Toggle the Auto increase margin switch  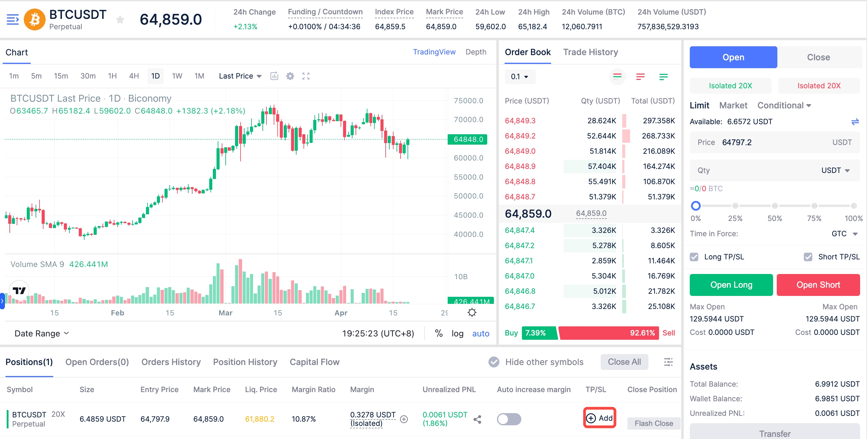coord(509,419)
